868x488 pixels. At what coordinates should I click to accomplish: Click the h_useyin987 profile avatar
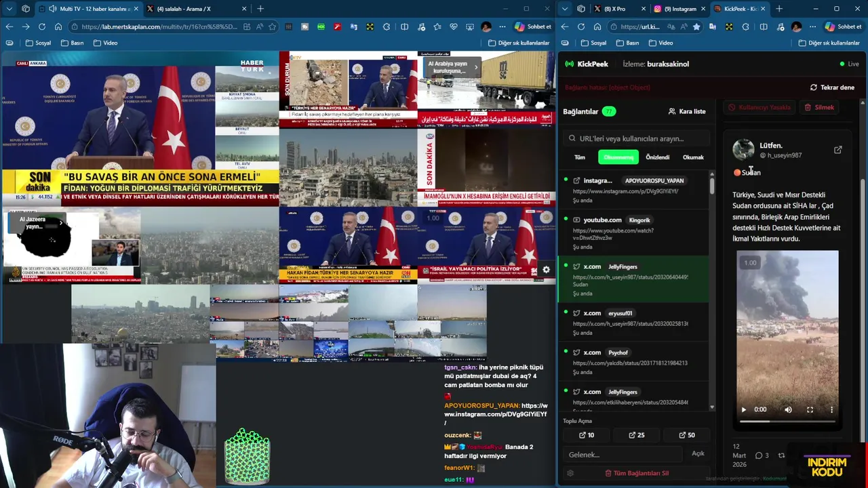(743, 149)
